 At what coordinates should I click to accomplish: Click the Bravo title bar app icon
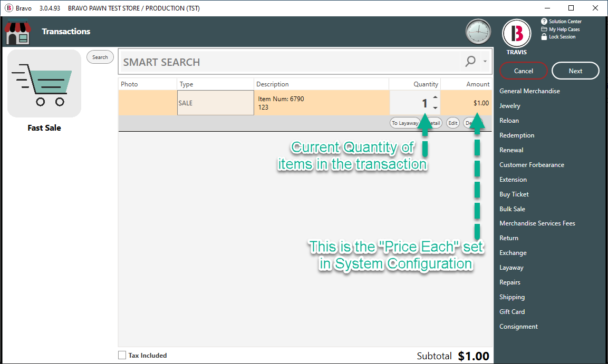click(8, 8)
